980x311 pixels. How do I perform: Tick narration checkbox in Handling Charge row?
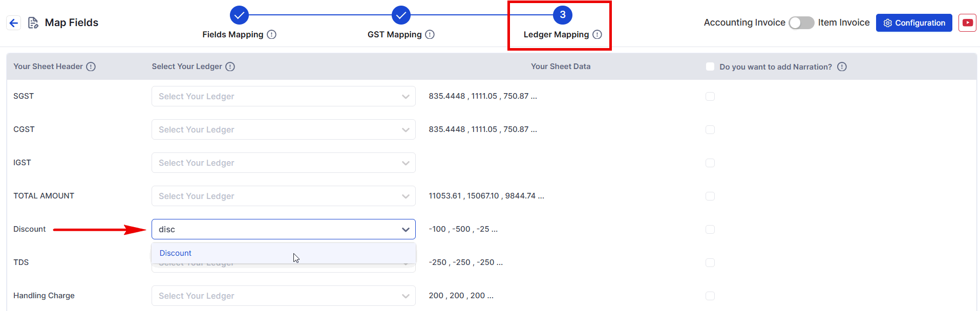[x=710, y=296]
